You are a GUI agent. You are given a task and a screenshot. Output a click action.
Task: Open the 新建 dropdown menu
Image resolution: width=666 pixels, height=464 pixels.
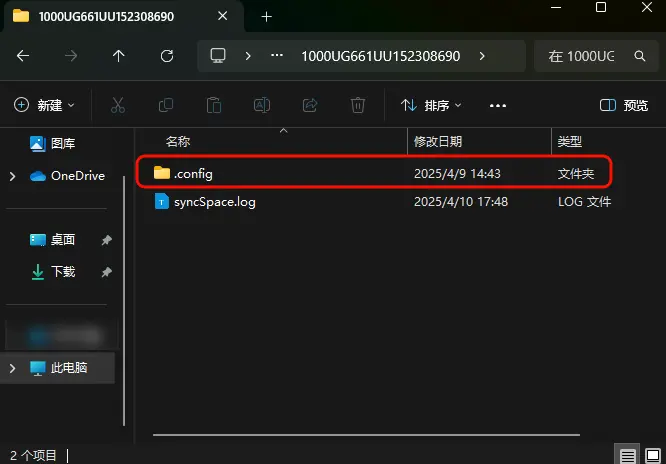tap(45, 105)
